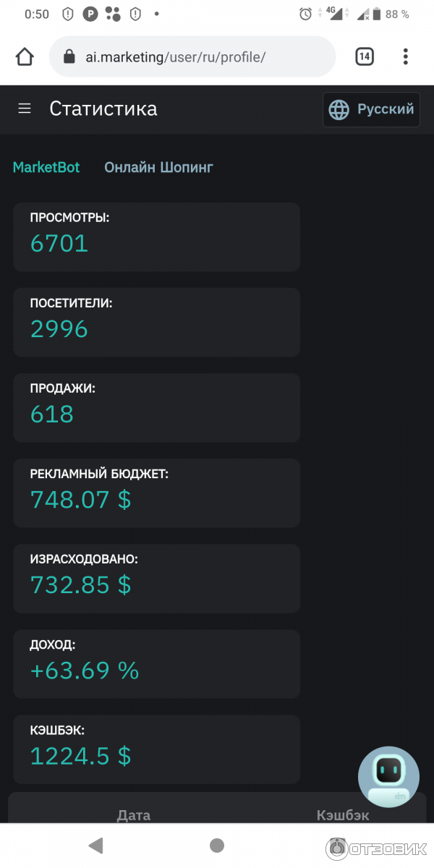This screenshot has width=434, height=868.
Task: Click the Дата column header
Action: click(134, 815)
